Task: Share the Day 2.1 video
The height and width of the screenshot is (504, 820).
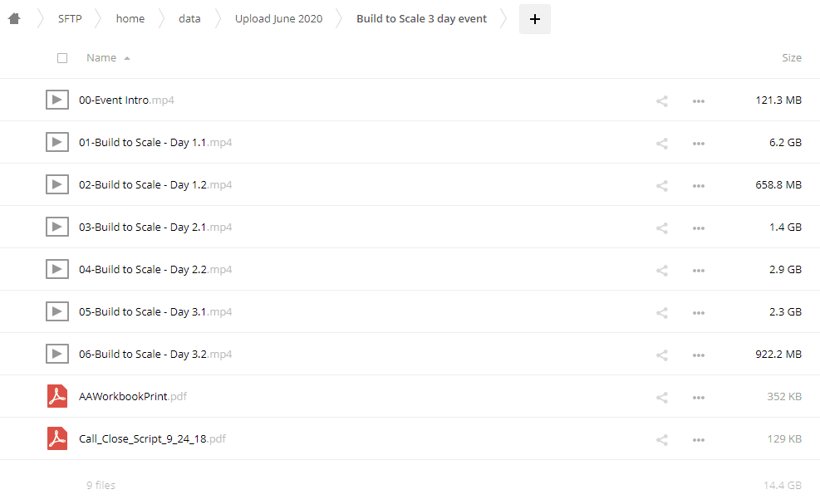Action: [662, 228]
